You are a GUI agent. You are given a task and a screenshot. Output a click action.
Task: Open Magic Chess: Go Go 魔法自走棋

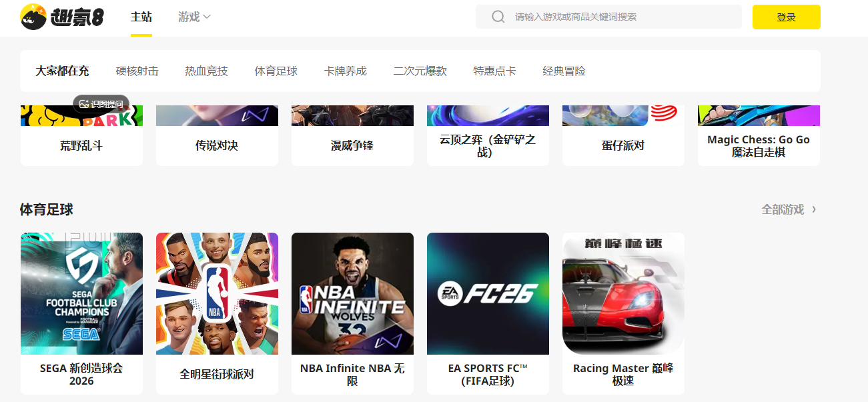point(759,146)
